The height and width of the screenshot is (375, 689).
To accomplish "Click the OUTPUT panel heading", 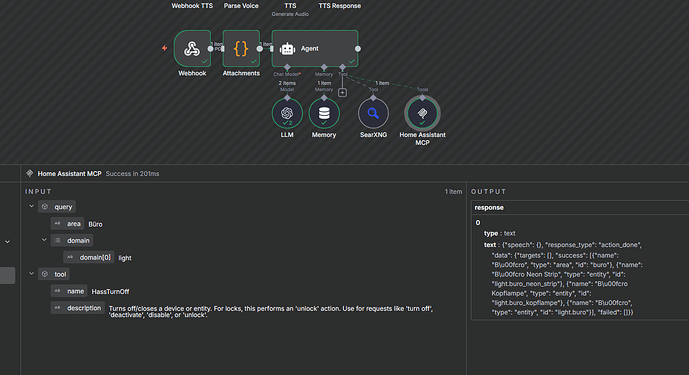I will pos(489,192).
